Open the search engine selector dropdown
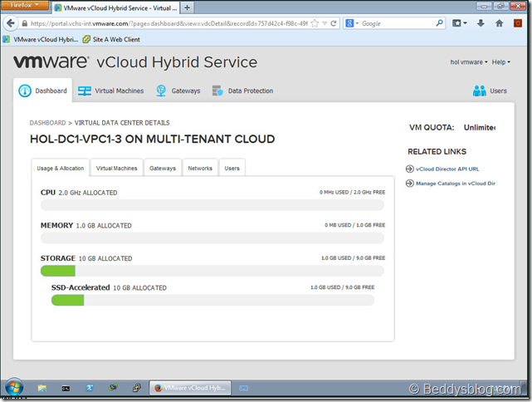Image resolution: width=532 pixels, height=402 pixels. 352,23
